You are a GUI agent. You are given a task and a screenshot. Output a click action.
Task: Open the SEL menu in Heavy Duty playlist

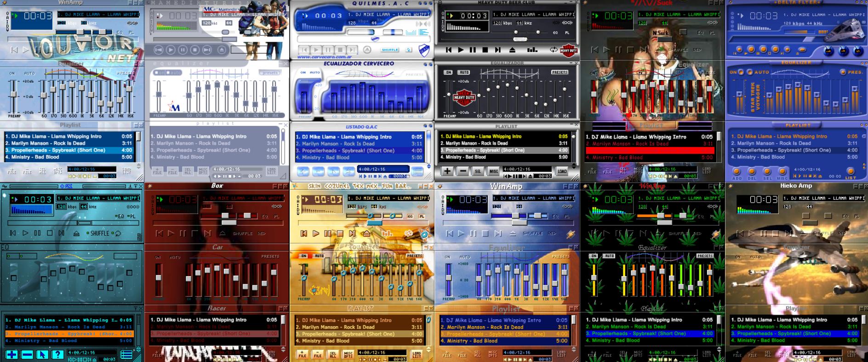tap(478, 171)
